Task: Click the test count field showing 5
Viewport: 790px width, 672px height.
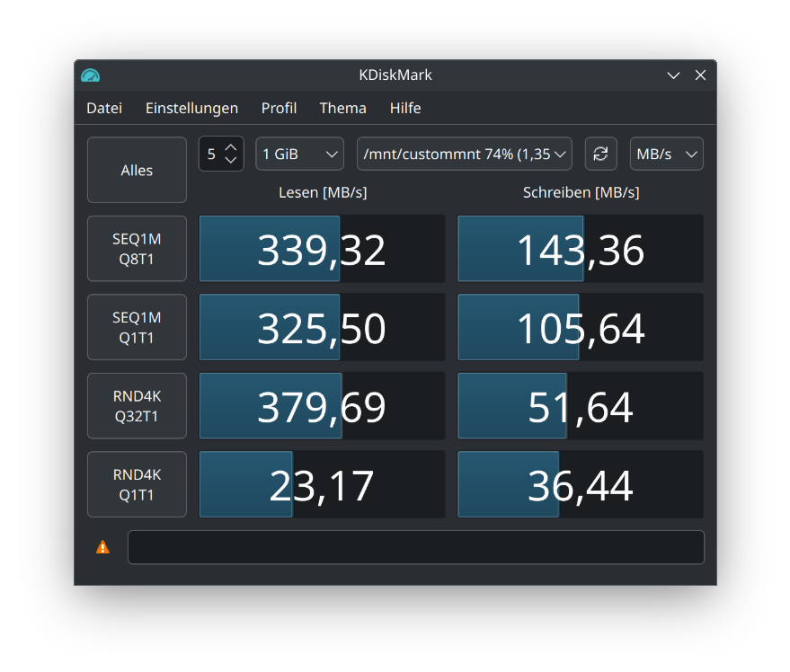Action: pos(221,154)
